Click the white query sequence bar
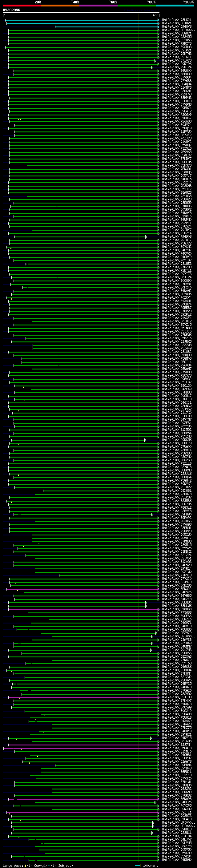 click(81, 13)
